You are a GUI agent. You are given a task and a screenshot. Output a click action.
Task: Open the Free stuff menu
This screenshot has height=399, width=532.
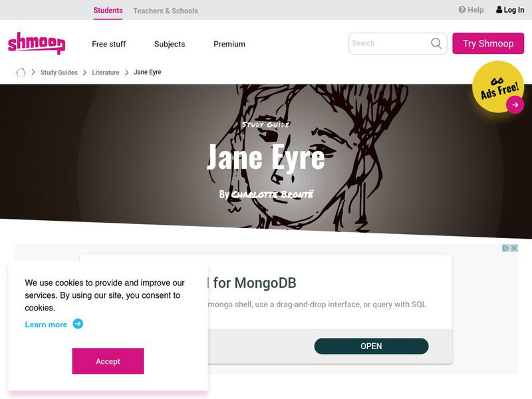pos(108,44)
